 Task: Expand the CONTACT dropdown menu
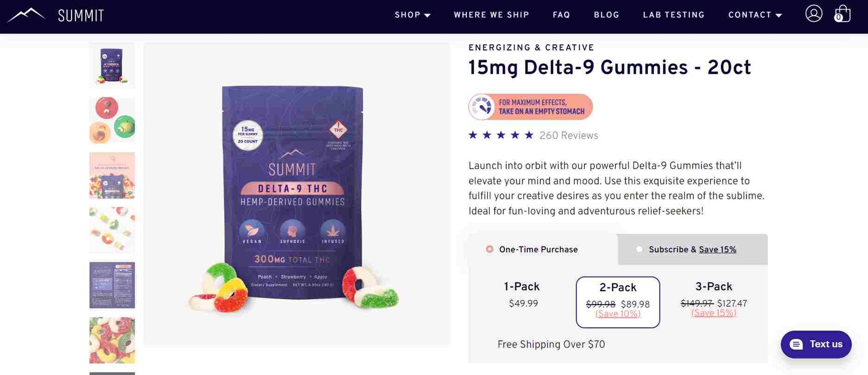point(755,15)
